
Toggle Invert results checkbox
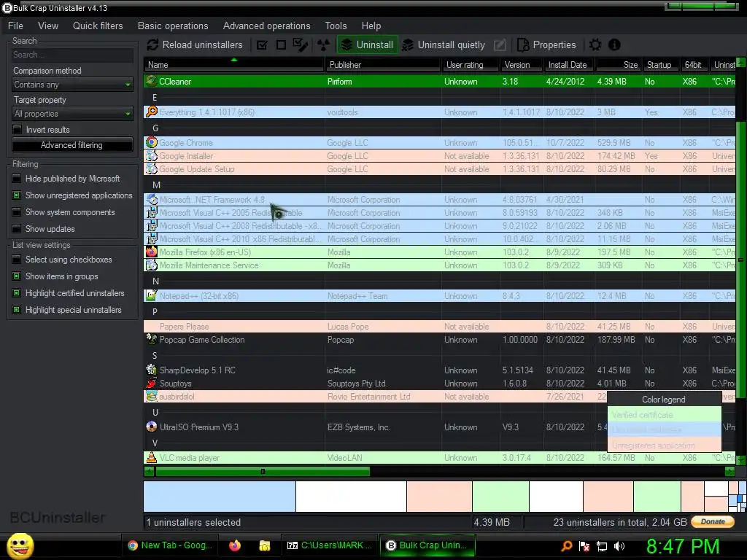click(x=18, y=130)
